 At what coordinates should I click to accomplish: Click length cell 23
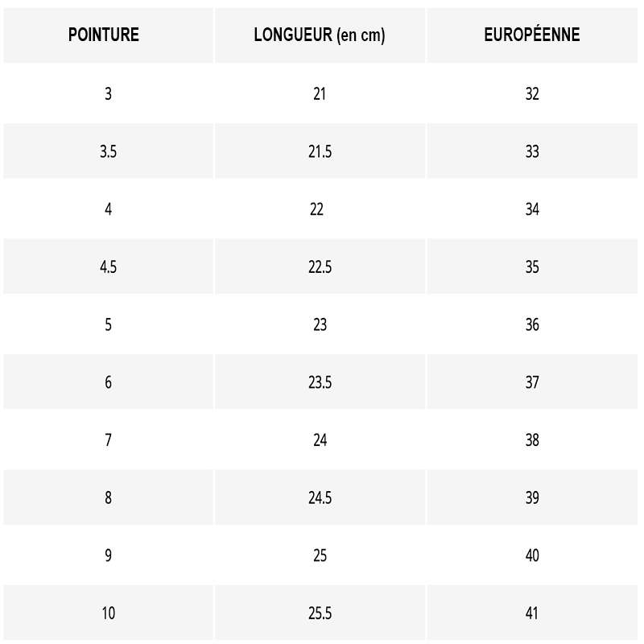click(x=320, y=324)
